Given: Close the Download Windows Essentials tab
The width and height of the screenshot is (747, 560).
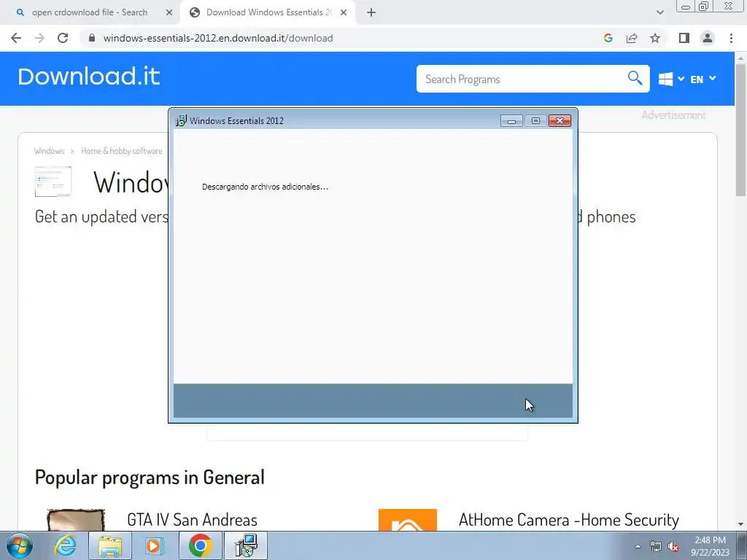Looking at the screenshot, I should coord(344,13).
